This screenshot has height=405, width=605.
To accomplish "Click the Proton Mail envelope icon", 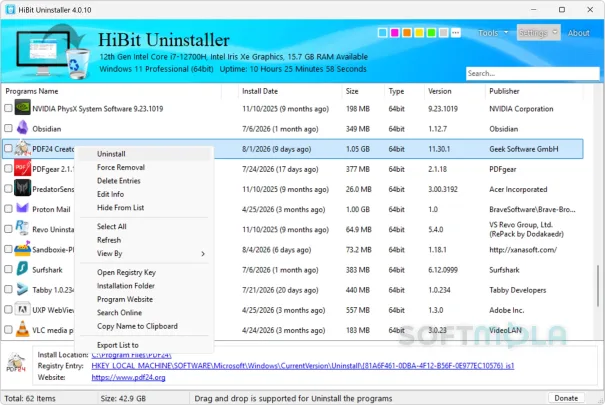I will [22, 208].
